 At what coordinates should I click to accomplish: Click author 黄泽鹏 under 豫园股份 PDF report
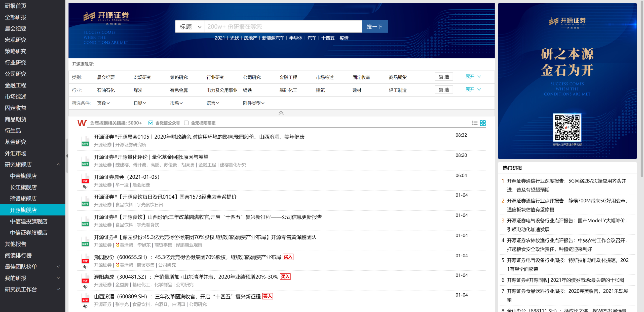click(x=126, y=265)
